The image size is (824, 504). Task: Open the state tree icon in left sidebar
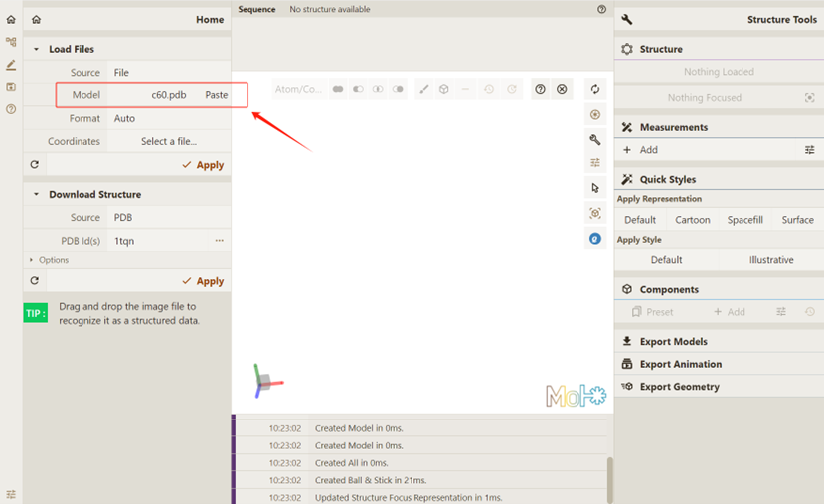[11, 42]
